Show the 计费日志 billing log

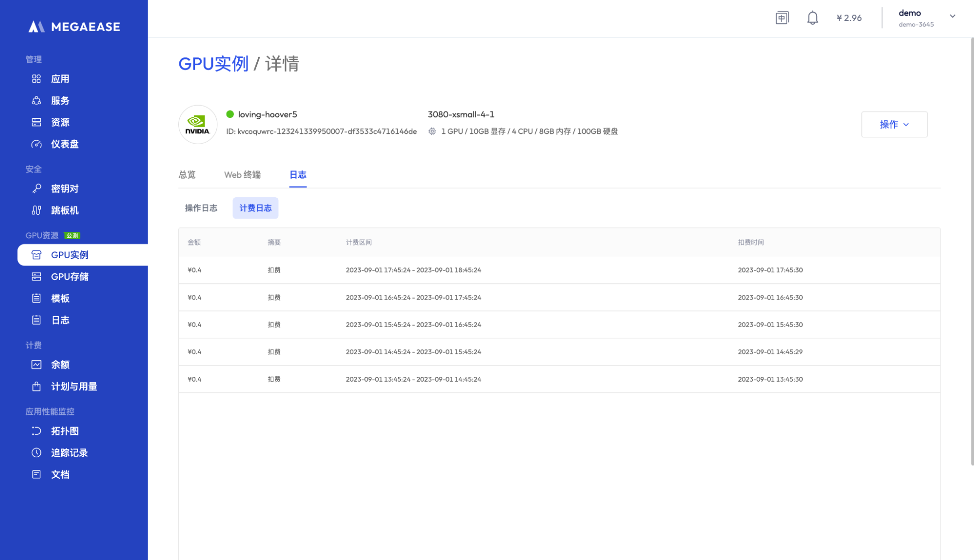tap(255, 208)
